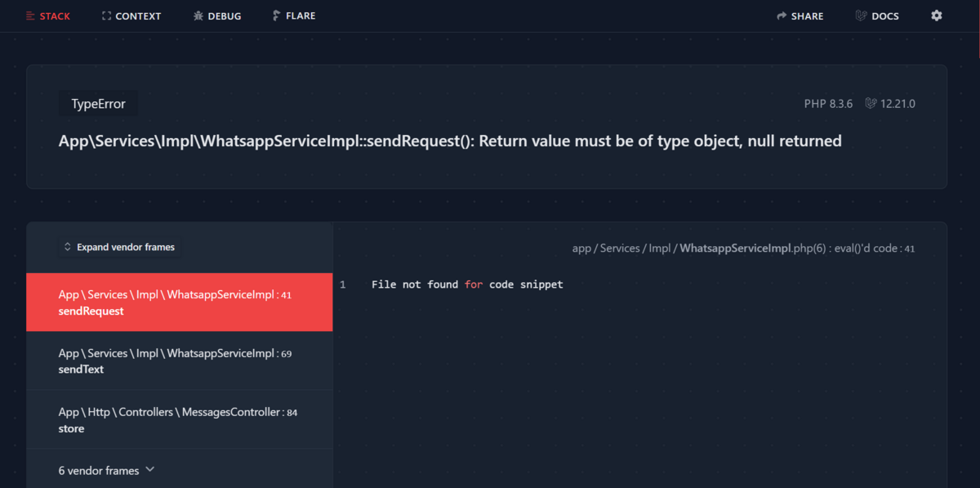Click the Expand vendor frames arrows icon
Image resolution: width=980 pixels, height=488 pixels.
68,247
